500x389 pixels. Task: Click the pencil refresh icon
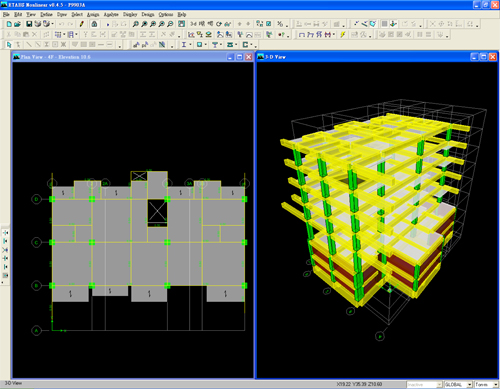[x=82, y=24]
